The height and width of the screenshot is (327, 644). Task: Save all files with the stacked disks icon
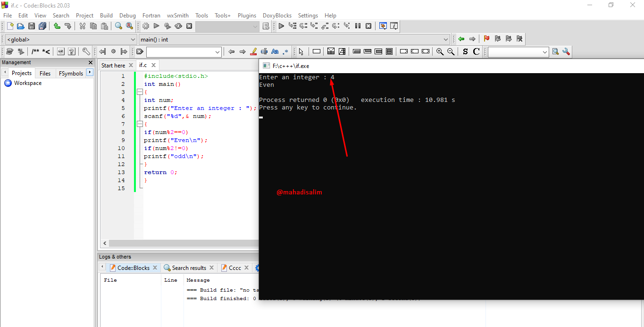tap(42, 26)
